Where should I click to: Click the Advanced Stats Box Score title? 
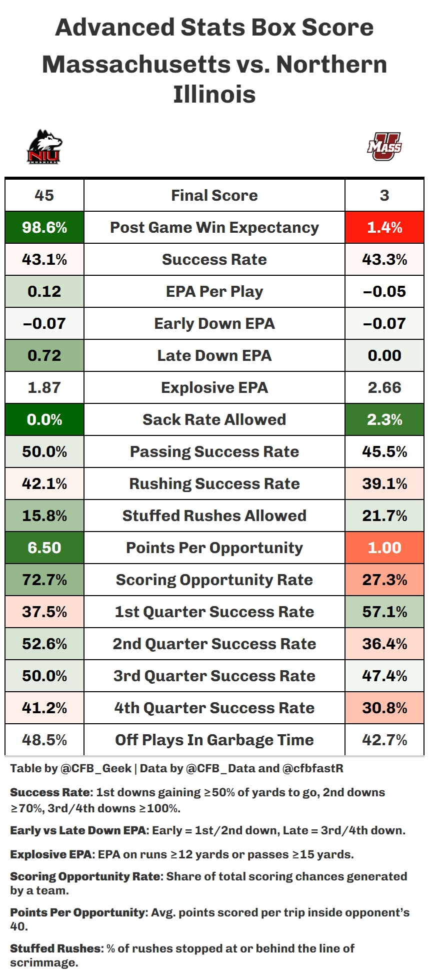[214, 28]
